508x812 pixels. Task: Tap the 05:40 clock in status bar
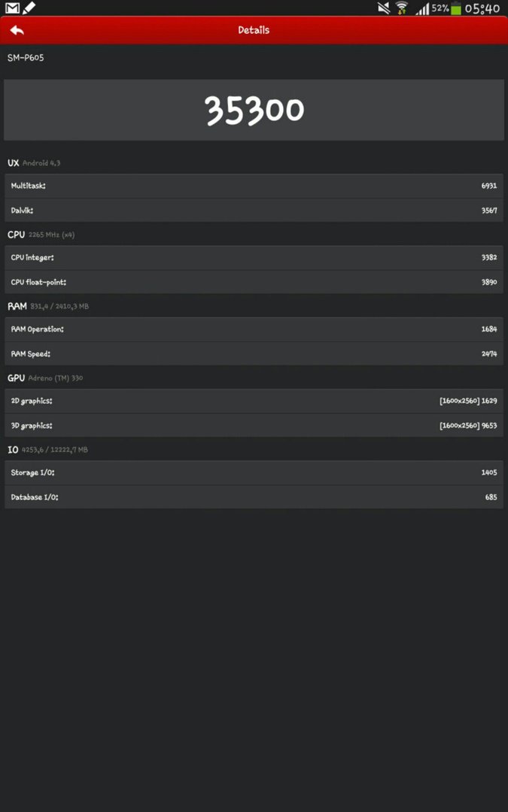pos(482,8)
